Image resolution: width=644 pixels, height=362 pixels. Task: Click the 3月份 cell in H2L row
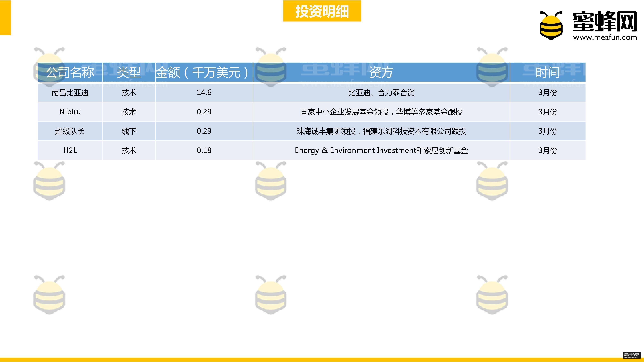click(x=548, y=150)
